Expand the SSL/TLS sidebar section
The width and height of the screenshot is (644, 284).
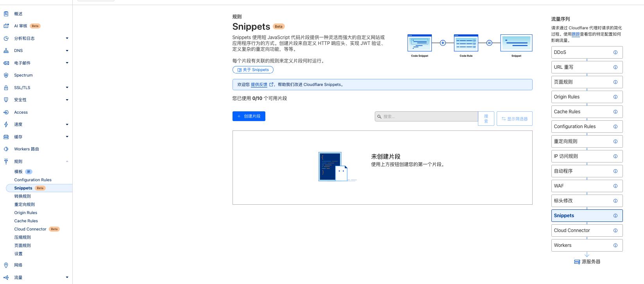[67, 88]
